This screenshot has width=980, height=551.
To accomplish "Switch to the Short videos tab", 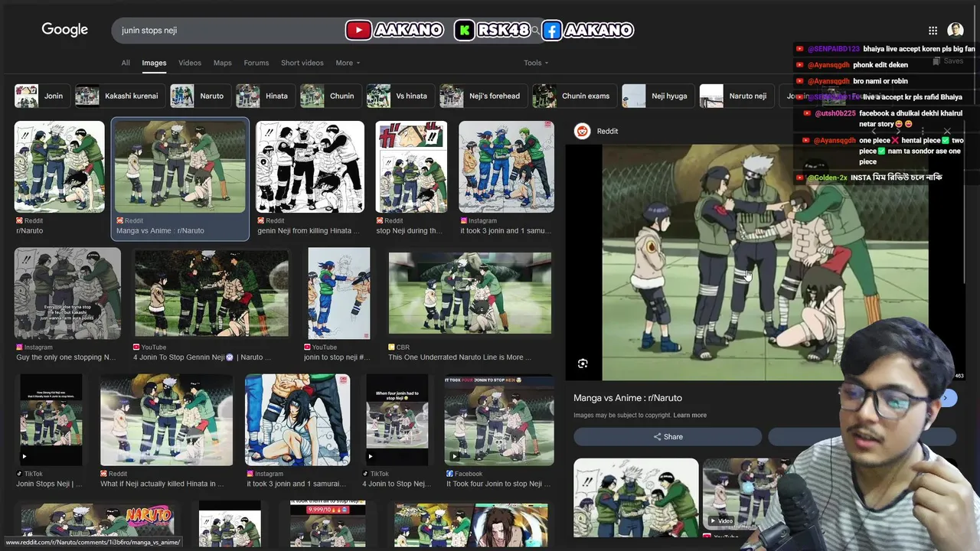I will 302,63.
